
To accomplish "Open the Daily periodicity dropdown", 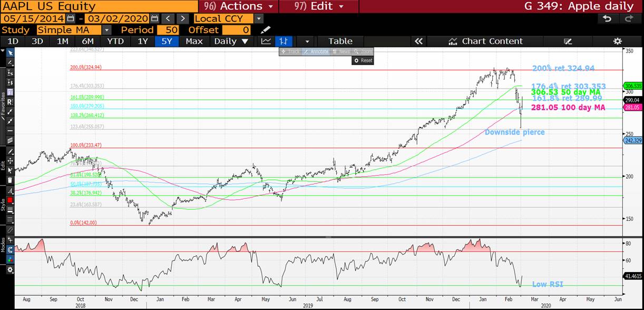I will (232, 41).
